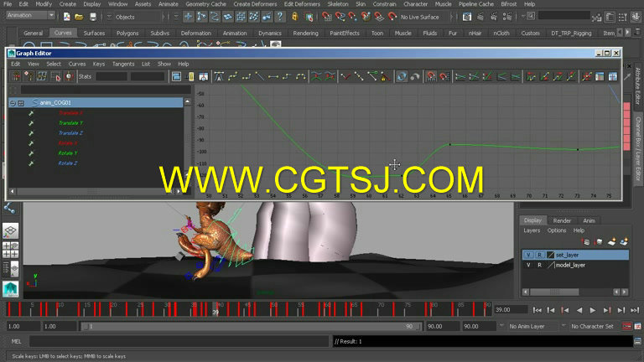Click the Lock selection padlock icon

pos(294,17)
